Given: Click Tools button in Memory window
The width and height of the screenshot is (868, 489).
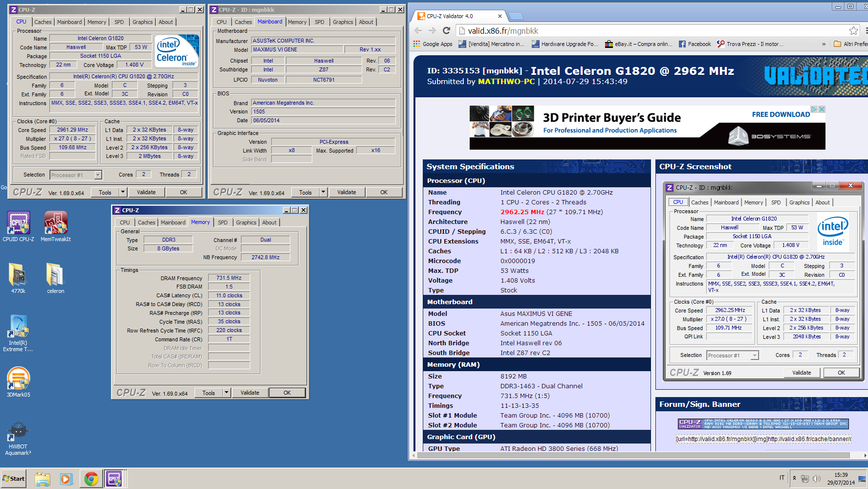Looking at the screenshot, I should [x=209, y=393].
